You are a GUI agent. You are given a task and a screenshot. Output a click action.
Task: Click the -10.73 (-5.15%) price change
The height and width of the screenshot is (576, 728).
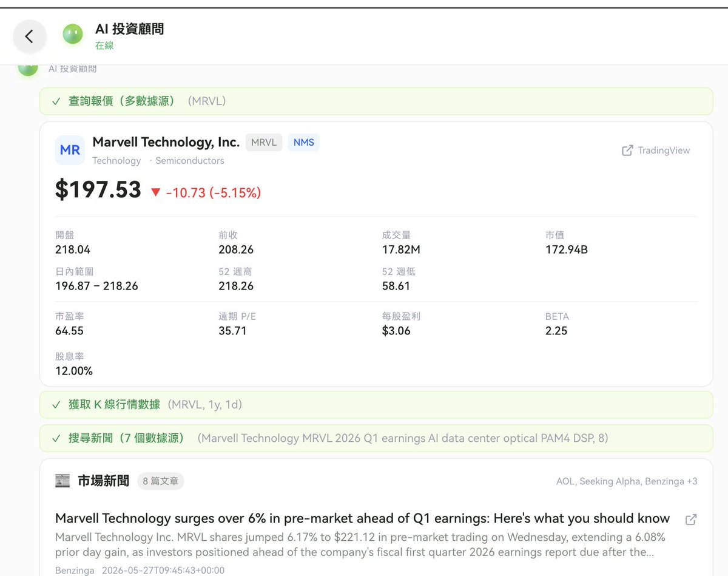[214, 193]
